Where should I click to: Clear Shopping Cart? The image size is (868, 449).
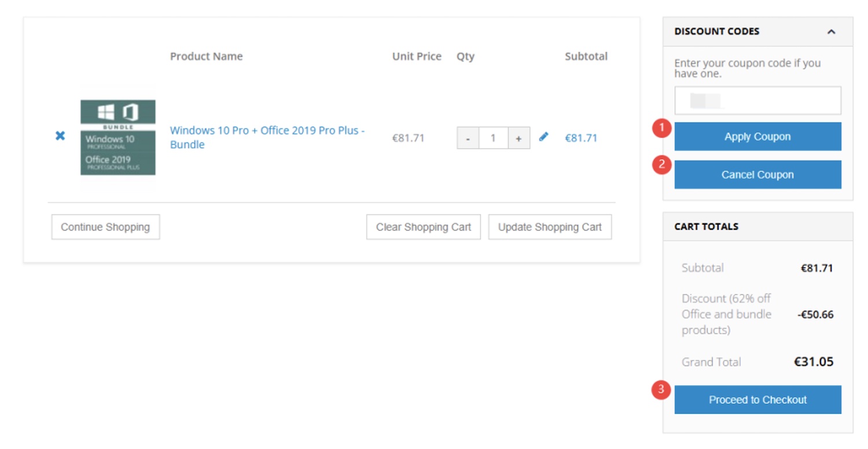(x=423, y=227)
